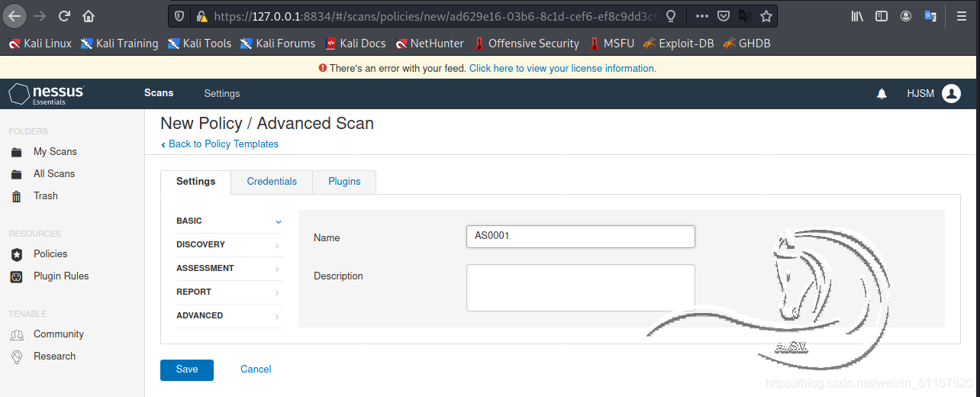Cancel the new policy
This screenshot has height=397, width=980.
click(x=256, y=370)
